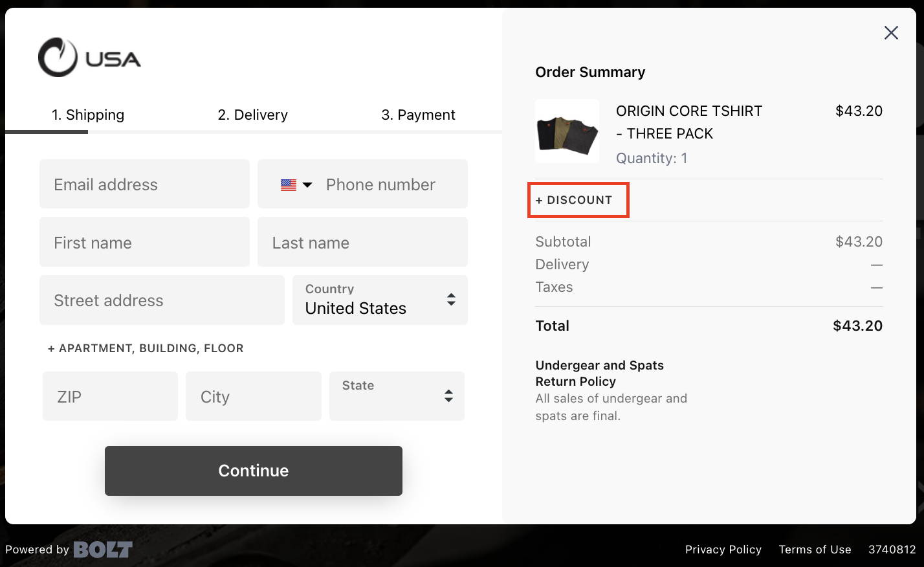The width and height of the screenshot is (924, 567).
Task: Open the US flag phone country selector
Action: pyautogui.click(x=296, y=184)
